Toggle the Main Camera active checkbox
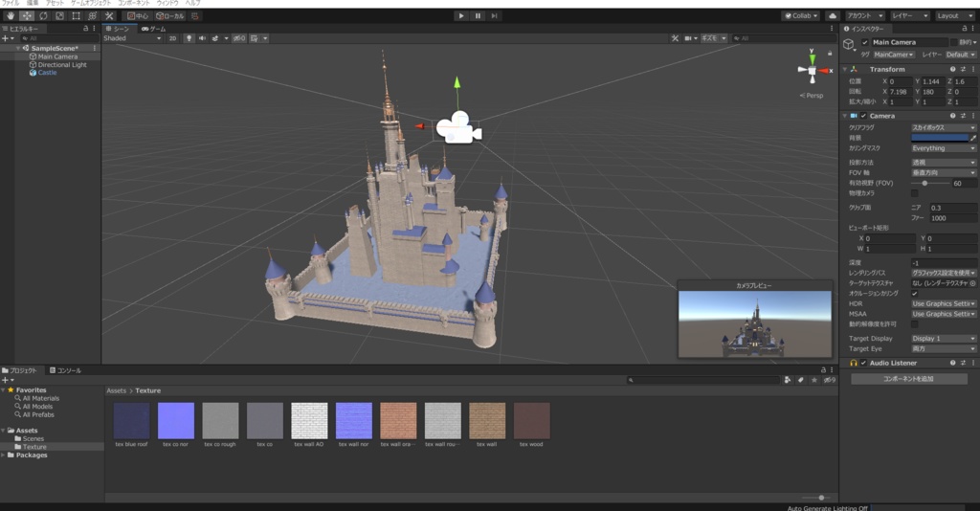Image resolution: width=980 pixels, height=511 pixels. coord(865,43)
